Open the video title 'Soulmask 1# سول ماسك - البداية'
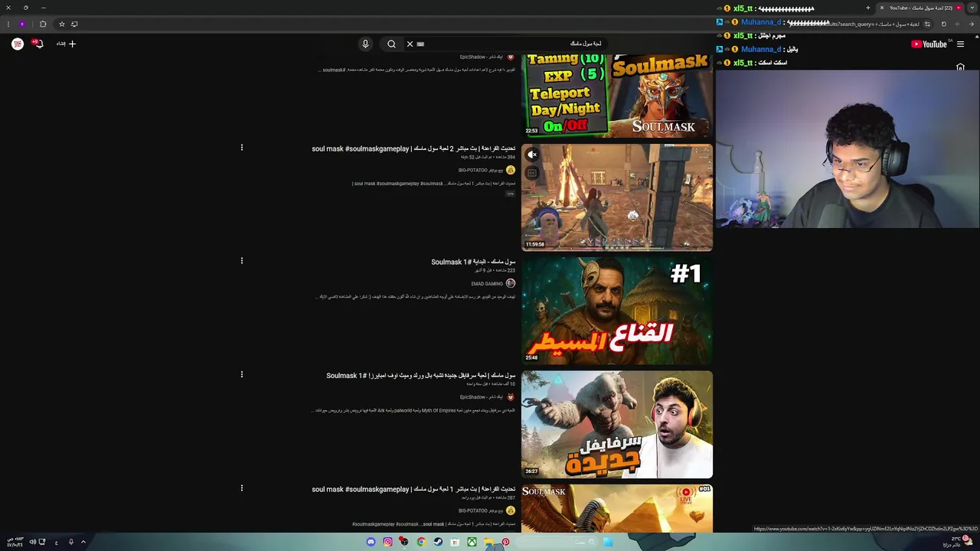Screen dimensions: 980x551 pyautogui.click(x=473, y=262)
